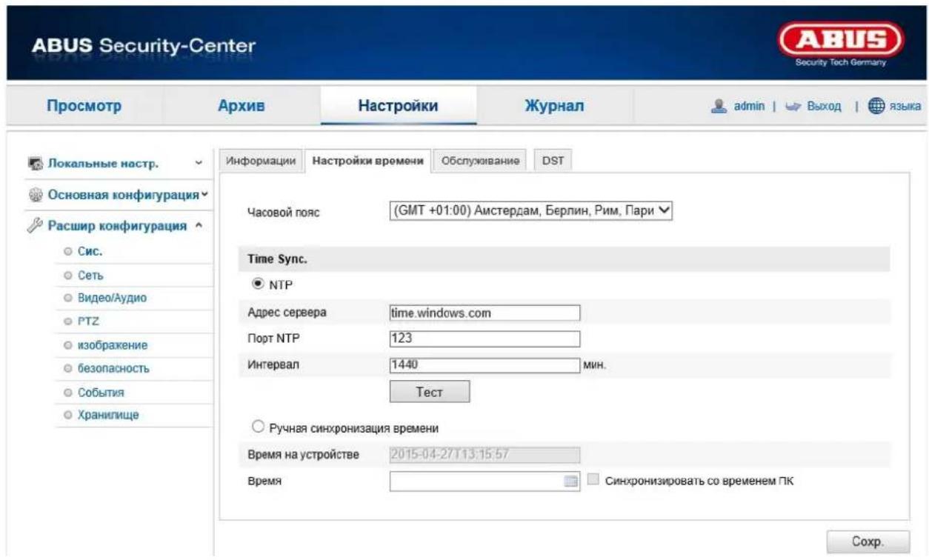Image resolution: width=929 pixels, height=560 pixels.
Task: Open the calendar picker in the Время field
Action: tap(570, 481)
